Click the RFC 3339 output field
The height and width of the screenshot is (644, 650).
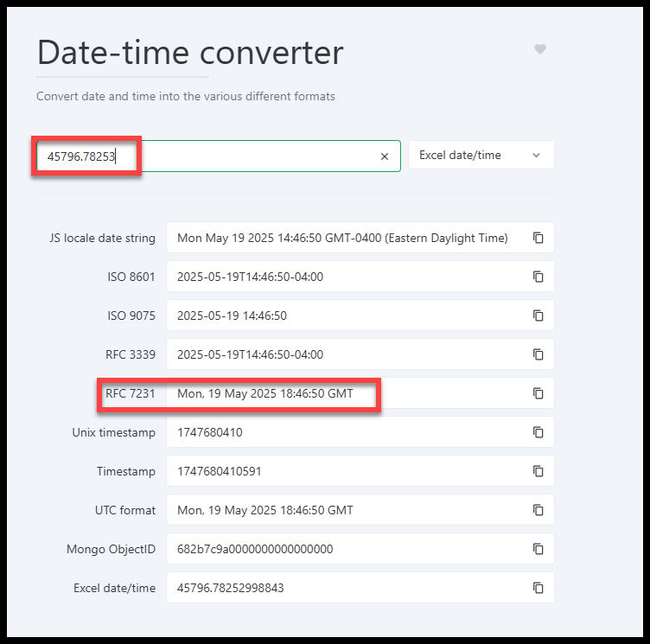click(x=360, y=354)
